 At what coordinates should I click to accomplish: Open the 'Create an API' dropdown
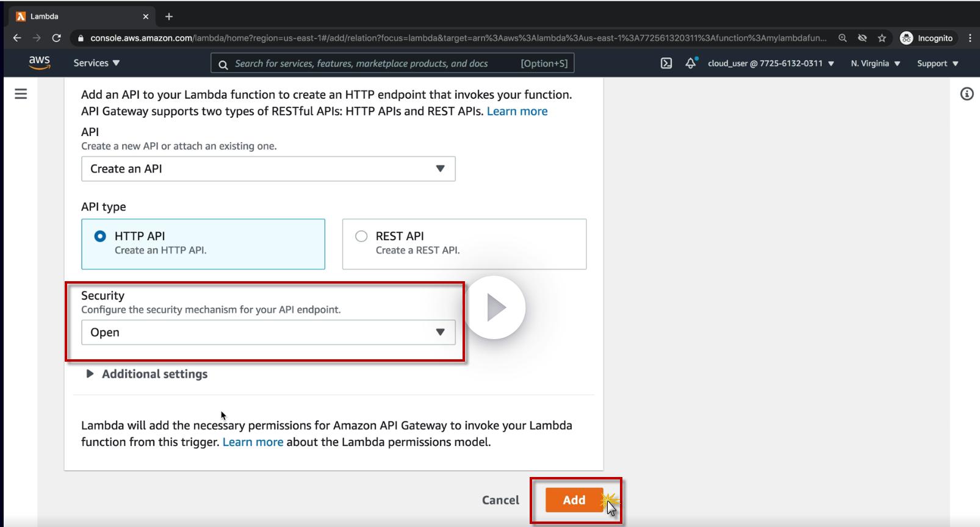(268, 169)
